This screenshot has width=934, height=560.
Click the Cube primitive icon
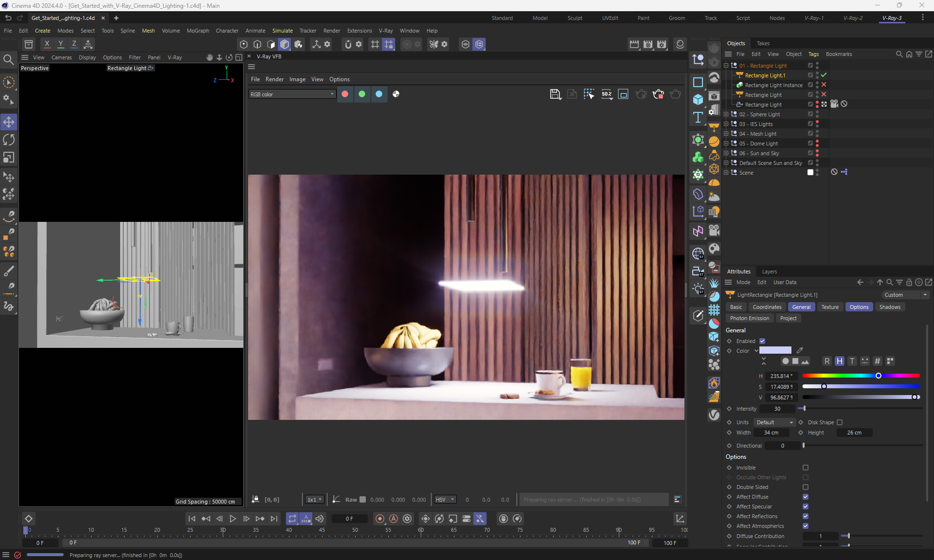(698, 100)
